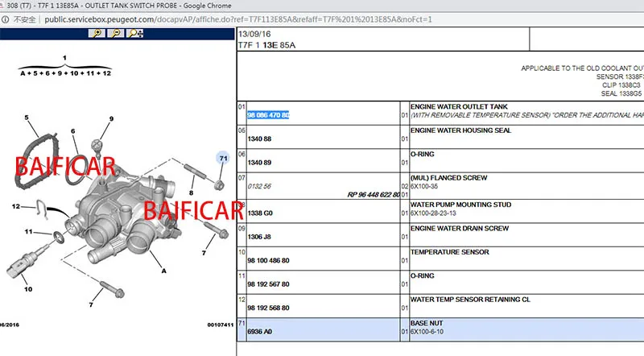The image size is (644, 356).
Task: Click 'TEMPERATURE SENSOR' description
Action: (x=450, y=252)
